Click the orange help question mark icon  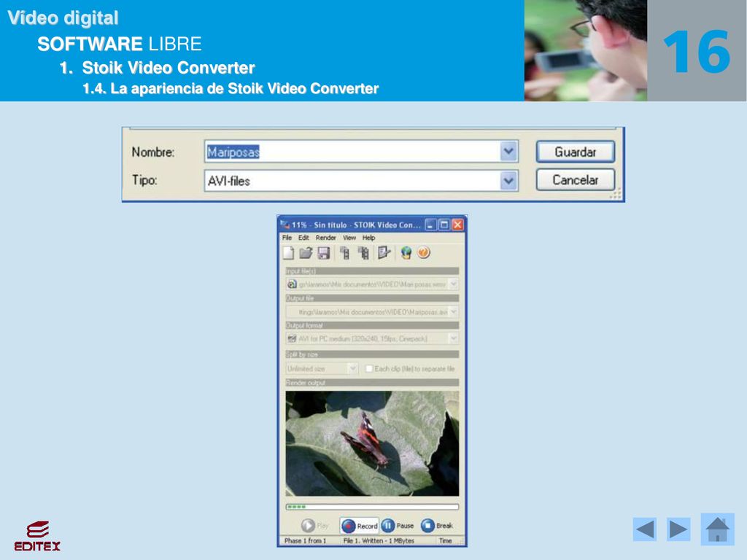[424, 253]
